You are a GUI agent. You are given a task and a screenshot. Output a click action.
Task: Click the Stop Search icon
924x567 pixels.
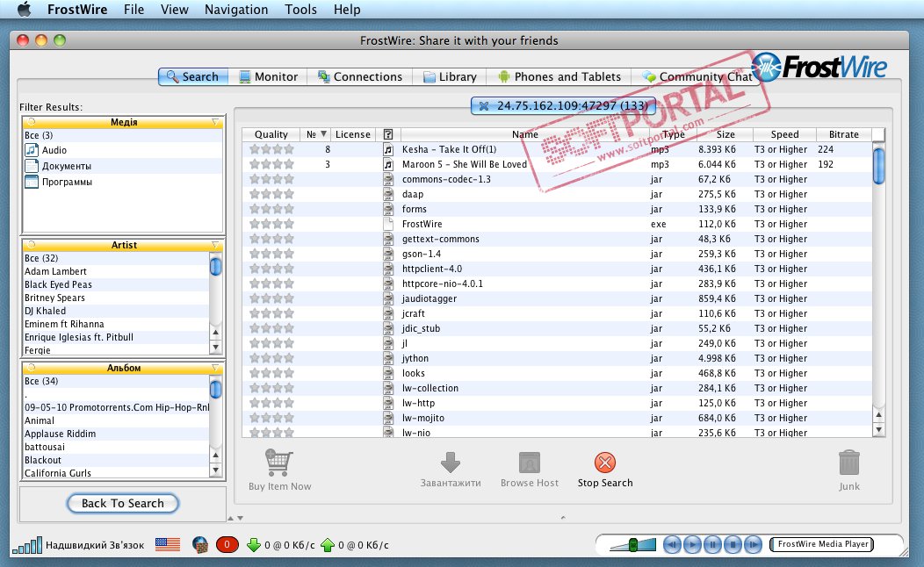[604, 463]
